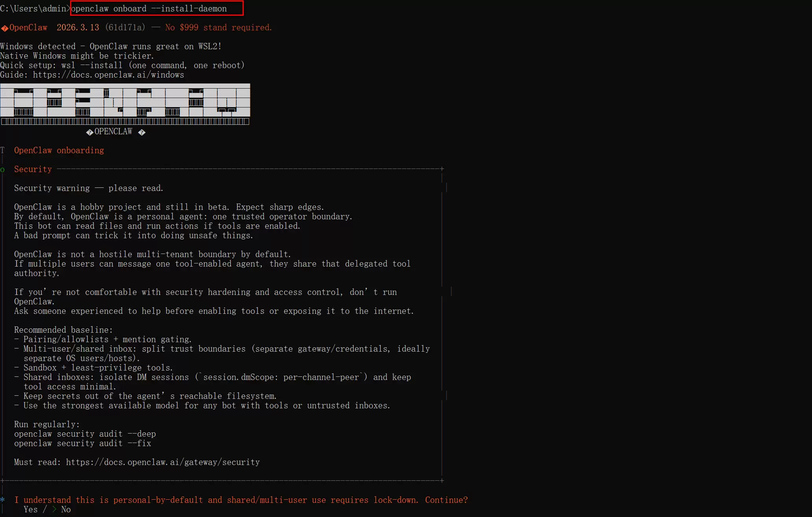Image resolution: width=812 pixels, height=517 pixels.
Task: Click the 'Multi-user/shared inbox: split trust boundaries' bullet
Action: 222,354
